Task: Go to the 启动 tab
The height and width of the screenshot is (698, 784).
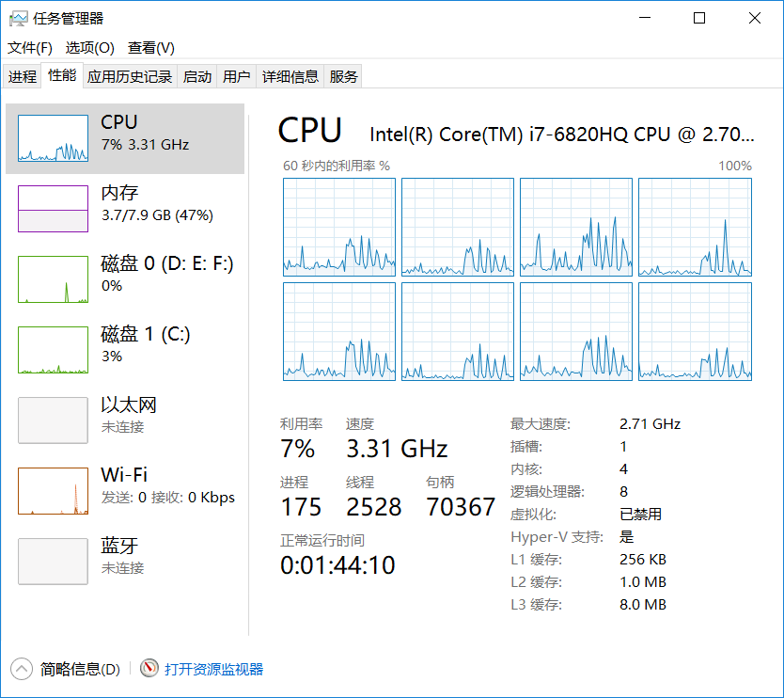Action: (x=197, y=77)
